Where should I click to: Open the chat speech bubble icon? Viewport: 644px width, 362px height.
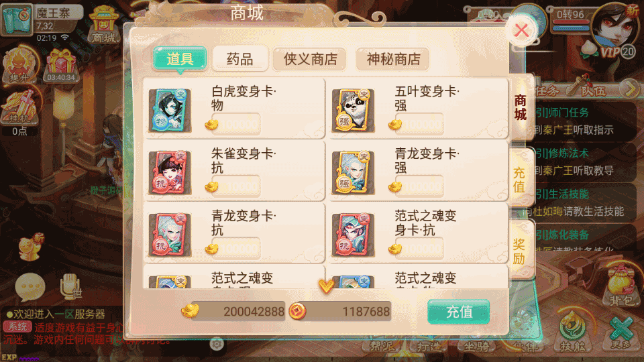click(x=30, y=286)
